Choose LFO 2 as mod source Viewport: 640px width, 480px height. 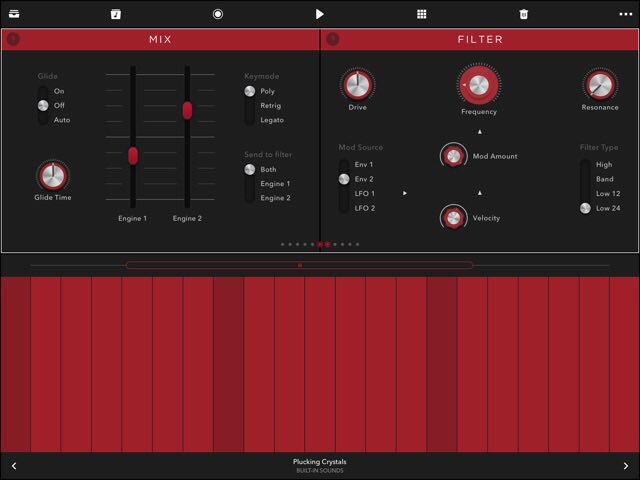click(364, 208)
